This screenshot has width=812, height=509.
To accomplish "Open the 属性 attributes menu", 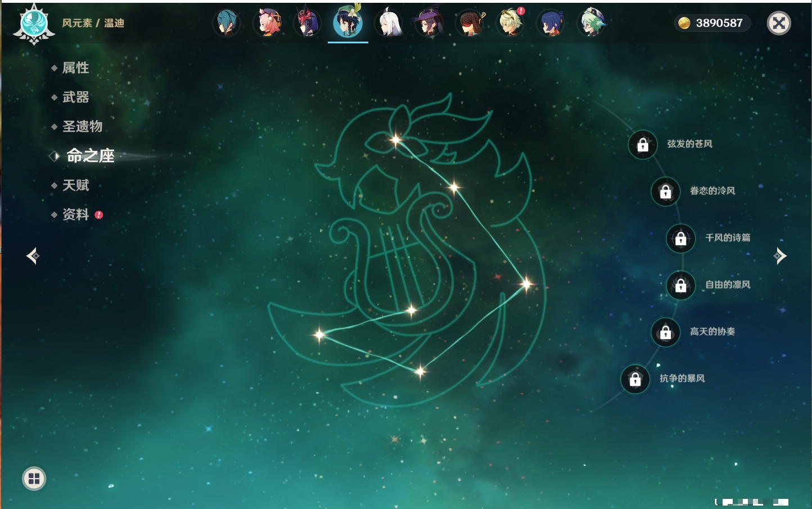I will [x=75, y=68].
